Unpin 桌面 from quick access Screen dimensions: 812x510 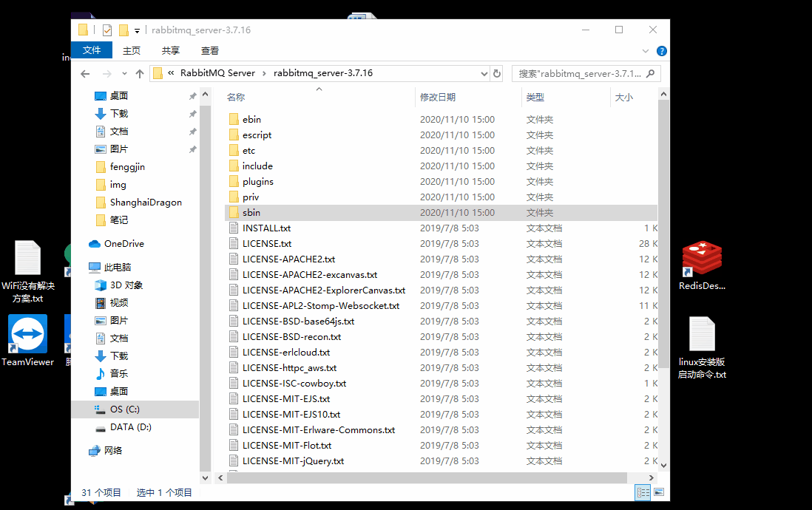pos(192,96)
